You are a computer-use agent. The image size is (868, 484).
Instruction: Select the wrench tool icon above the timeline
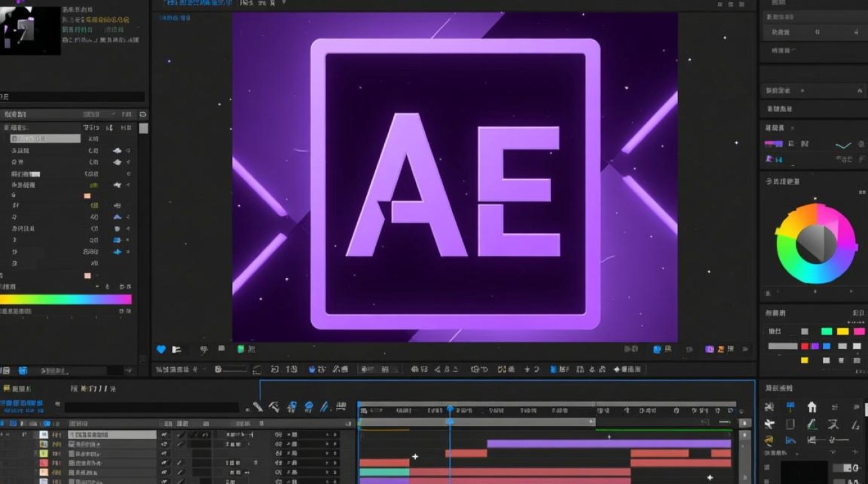[x=258, y=407]
